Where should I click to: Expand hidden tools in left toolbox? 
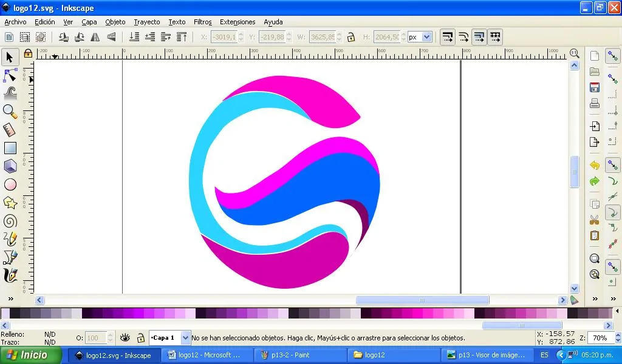coord(11,298)
